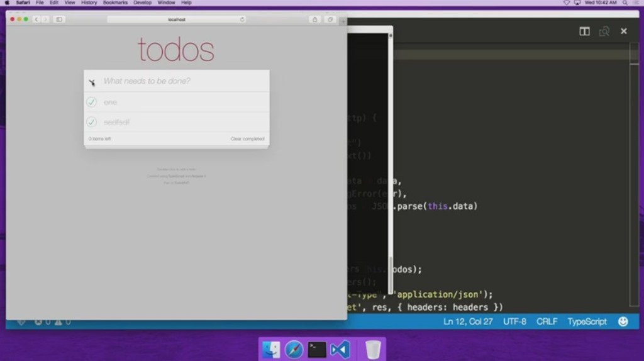Open the File menu
644x361 pixels.
pyautogui.click(x=40, y=3)
